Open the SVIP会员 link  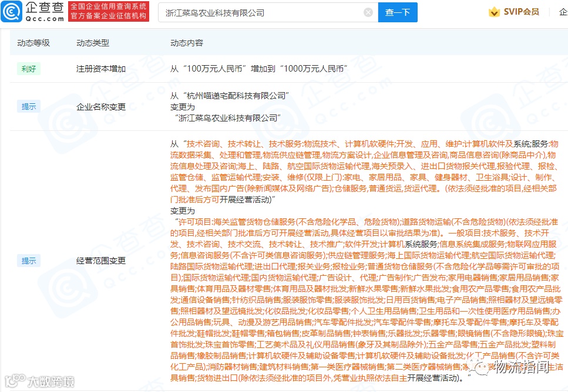click(521, 12)
